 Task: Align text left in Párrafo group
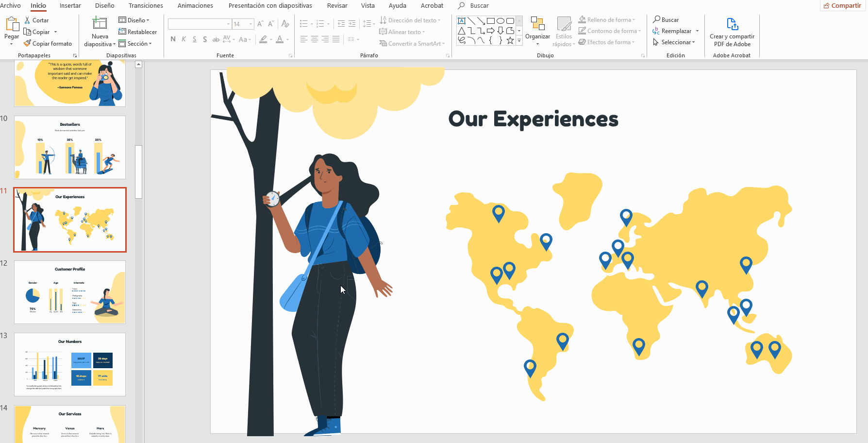pos(304,39)
